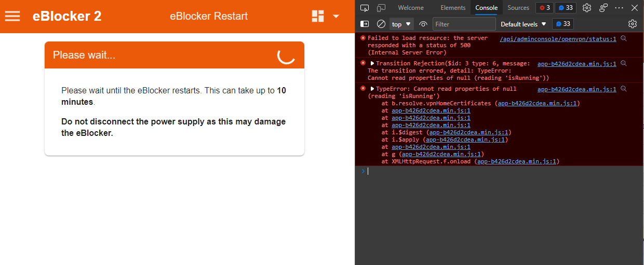Image resolution: width=644 pixels, height=265 pixels.
Task: Open link in XMLHttpRequest.f.onload stack line
Action: [517, 161]
